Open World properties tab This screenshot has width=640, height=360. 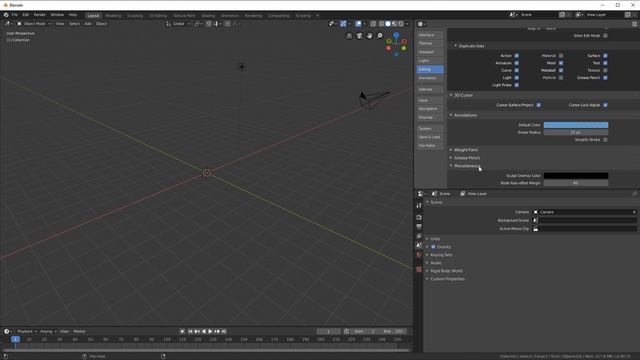(419, 255)
